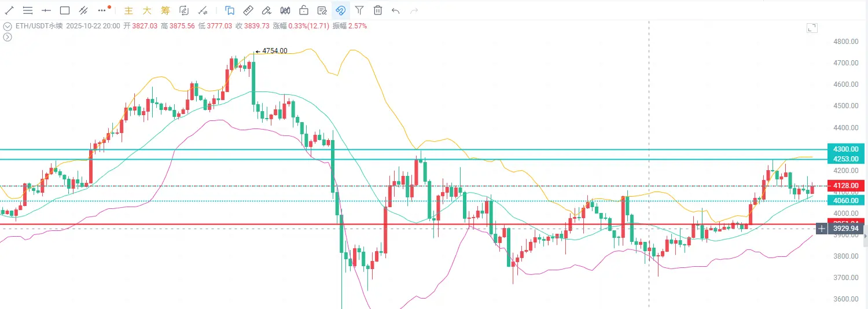
Task: Click the plus icon beside 3929.94
Action: pos(822,229)
